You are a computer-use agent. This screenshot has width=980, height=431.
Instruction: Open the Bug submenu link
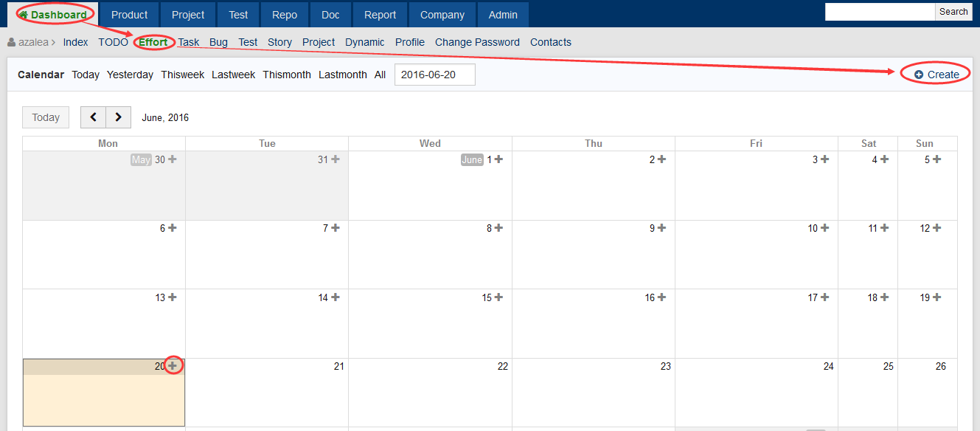[x=218, y=42]
